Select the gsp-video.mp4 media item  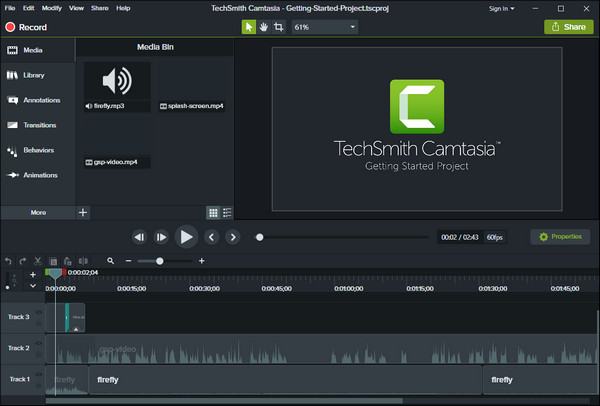pos(117,143)
